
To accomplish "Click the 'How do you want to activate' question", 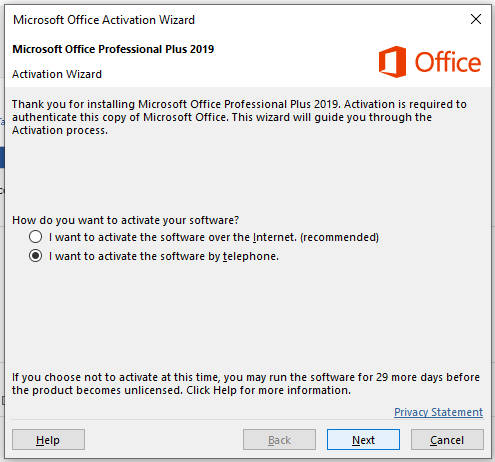I will tap(126, 220).
